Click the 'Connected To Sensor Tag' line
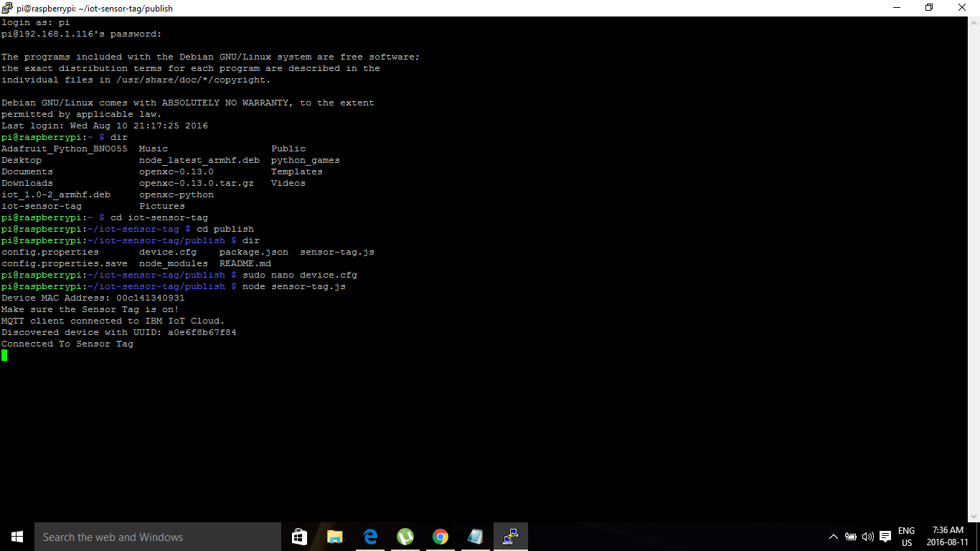Image resolution: width=980 pixels, height=551 pixels. pos(67,344)
